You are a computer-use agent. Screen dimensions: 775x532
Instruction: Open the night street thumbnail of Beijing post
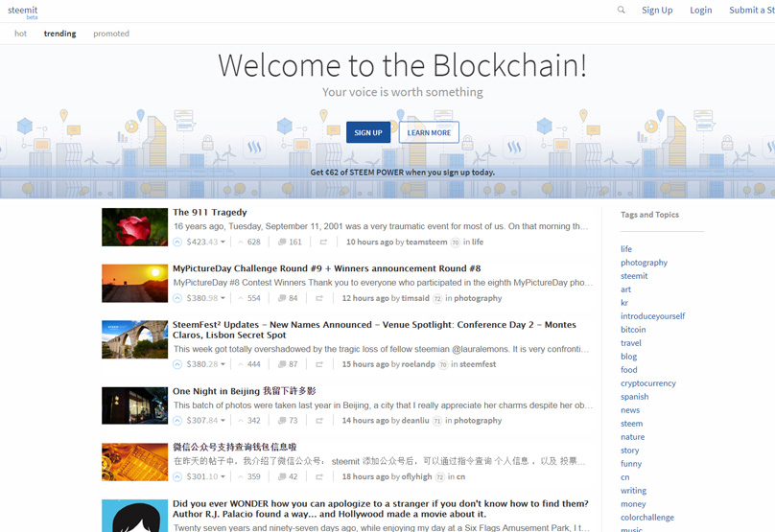point(134,405)
